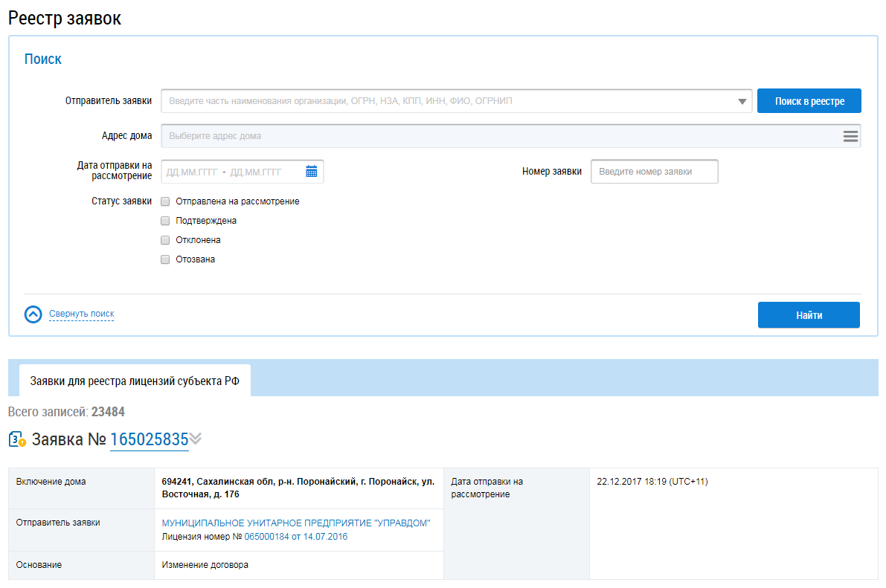The width and height of the screenshot is (886, 588).
Task: Focus the 'Номер заявки' input field
Action: coord(654,172)
